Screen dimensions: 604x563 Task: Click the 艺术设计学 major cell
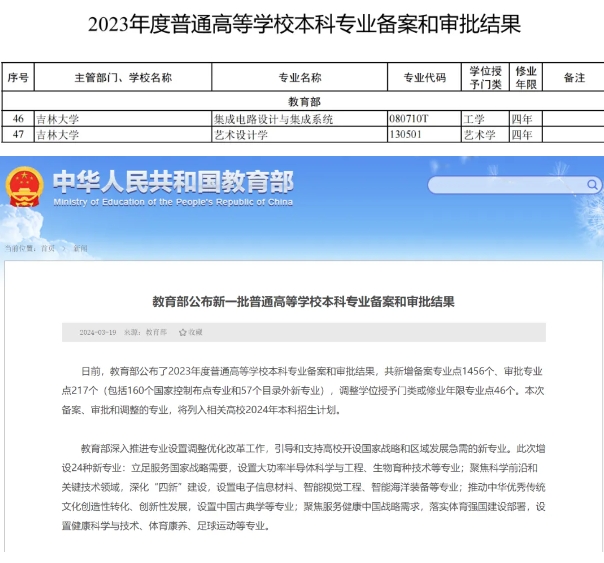(300, 134)
